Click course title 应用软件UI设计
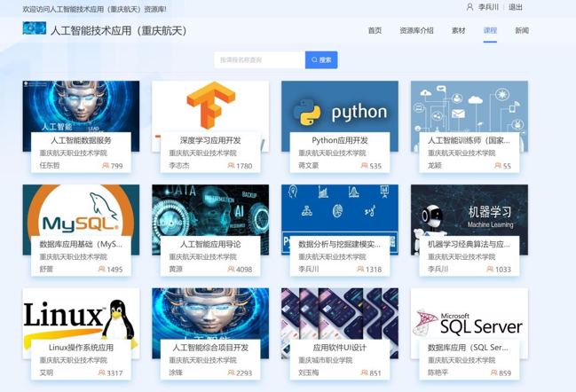This screenshot has width=576, height=392. click(x=340, y=348)
